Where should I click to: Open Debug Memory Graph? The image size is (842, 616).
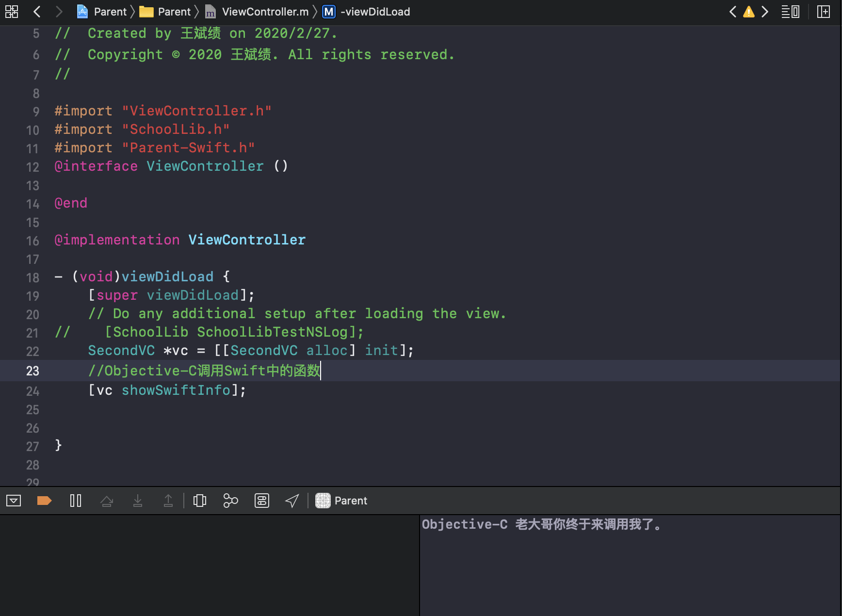click(230, 501)
